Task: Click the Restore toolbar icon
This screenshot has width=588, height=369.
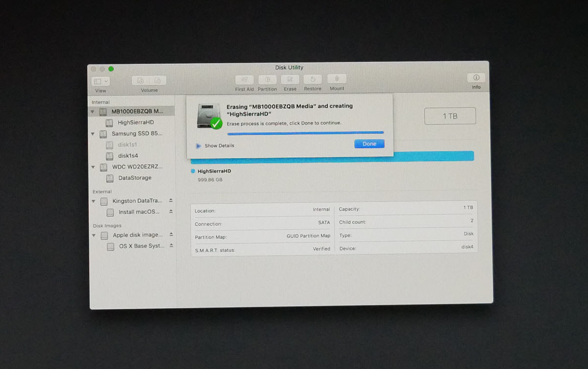Action: pos(313,79)
